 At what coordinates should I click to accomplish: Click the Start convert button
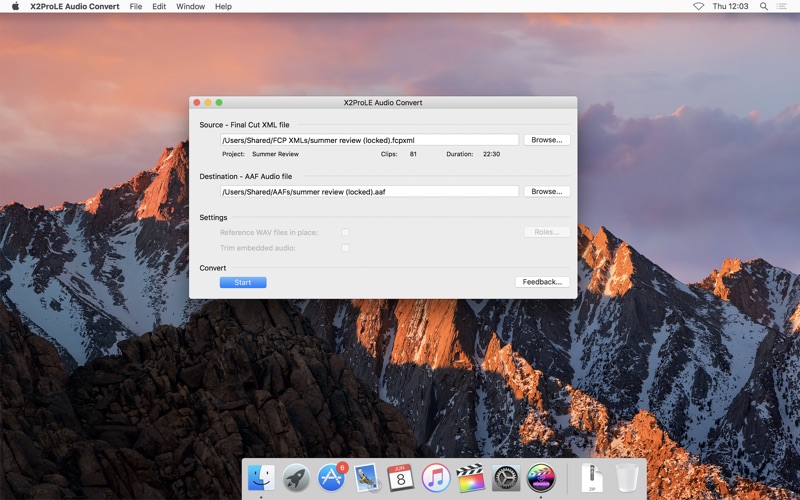pyautogui.click(x=243, y=282)
